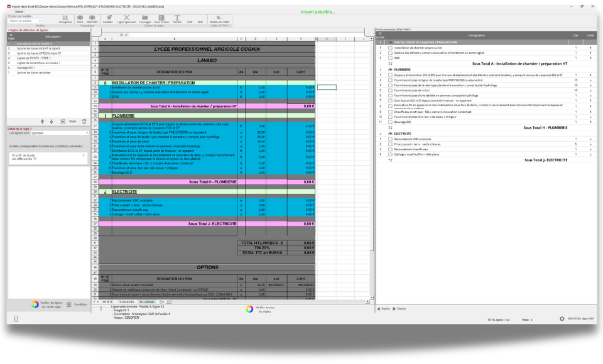Select preview row 'Raccordement VMC existante'
Screen dimensions: 603x364
click(x=486, y=139)
